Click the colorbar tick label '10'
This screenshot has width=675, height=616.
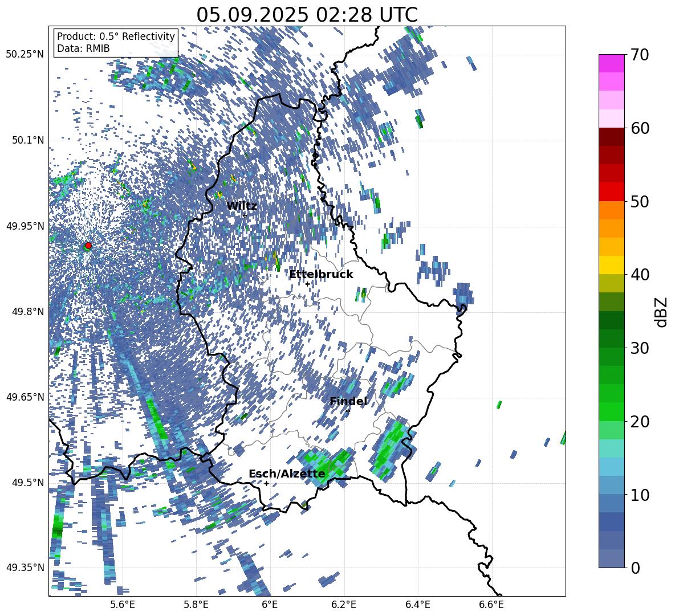640,495
